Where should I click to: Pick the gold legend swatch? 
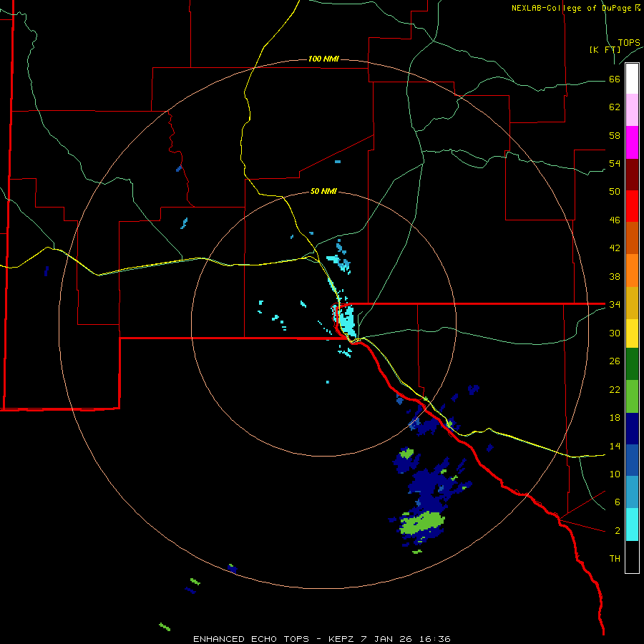[x=632, y=303]
